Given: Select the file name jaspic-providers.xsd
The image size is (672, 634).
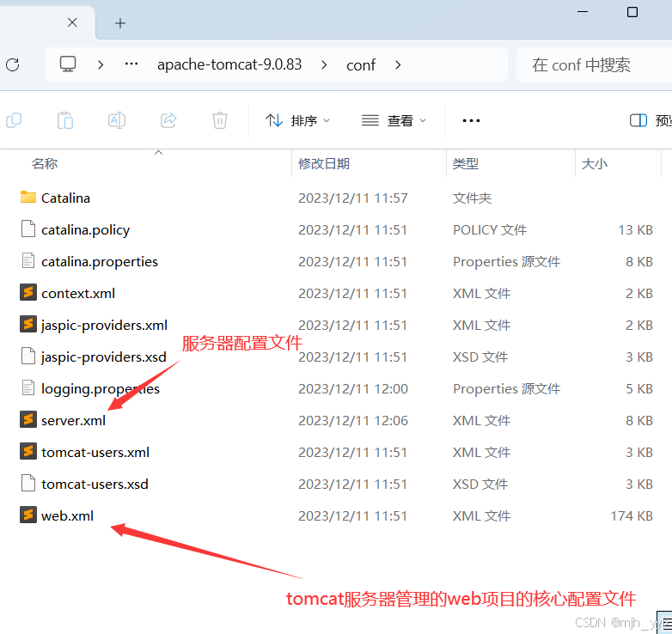Looking at the screenshot, I should coord(104,357).
